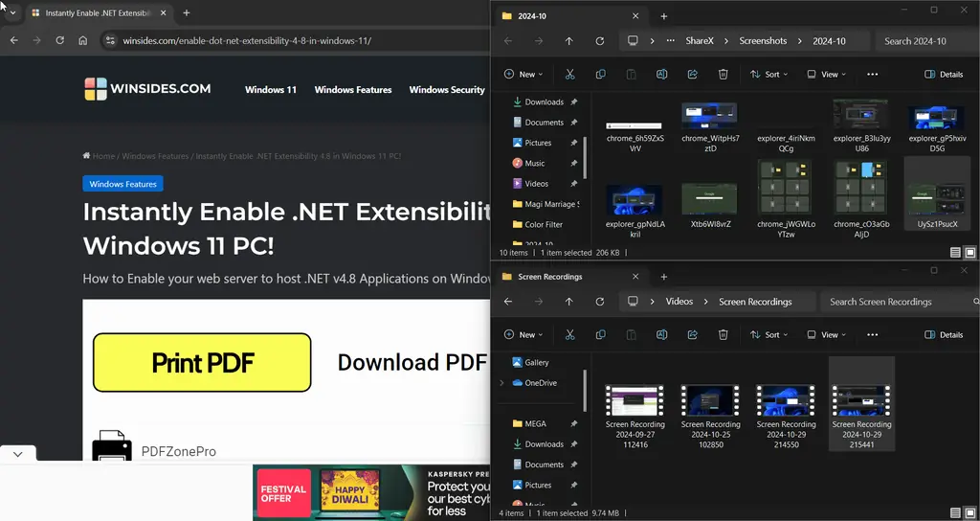Viewport: 980px width, 521px height.
Task: Switch to details list view in 2024-10 window
Action: point(955,253)
